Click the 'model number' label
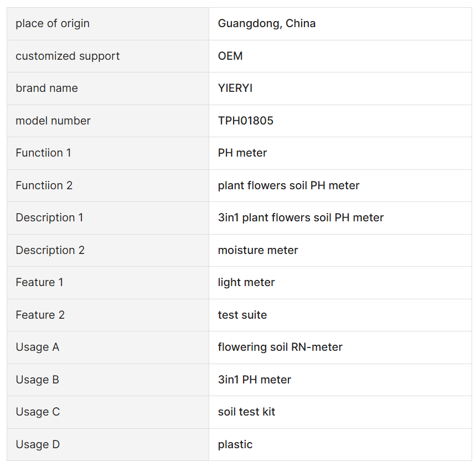Image resolution: width=476 pixels, height=467 pixels. tap(53, 121)
